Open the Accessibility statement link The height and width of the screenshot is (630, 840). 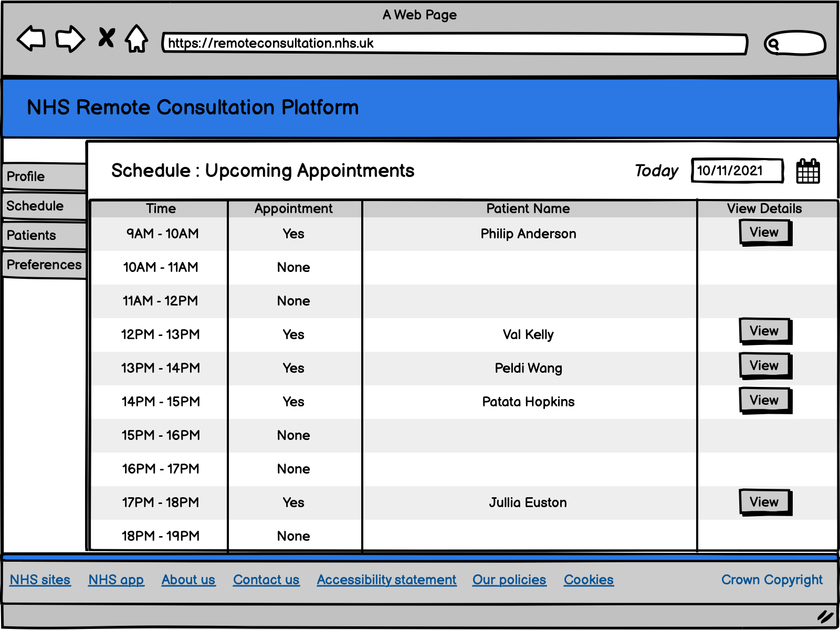coord(386,580)
